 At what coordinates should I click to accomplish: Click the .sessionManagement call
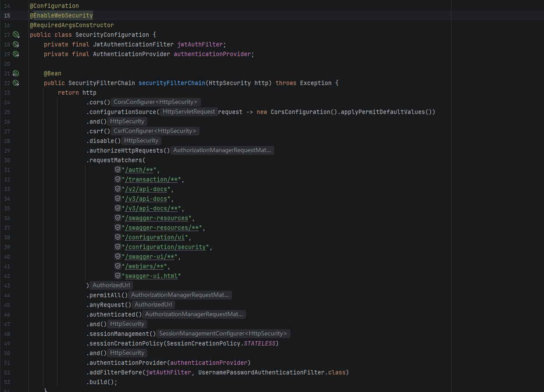point(121,334)
